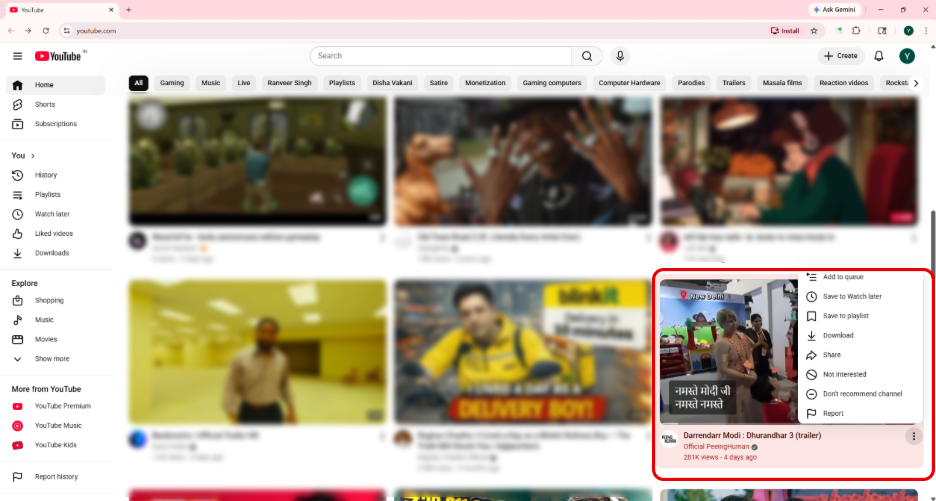Click the Create button

pos(841,56)
